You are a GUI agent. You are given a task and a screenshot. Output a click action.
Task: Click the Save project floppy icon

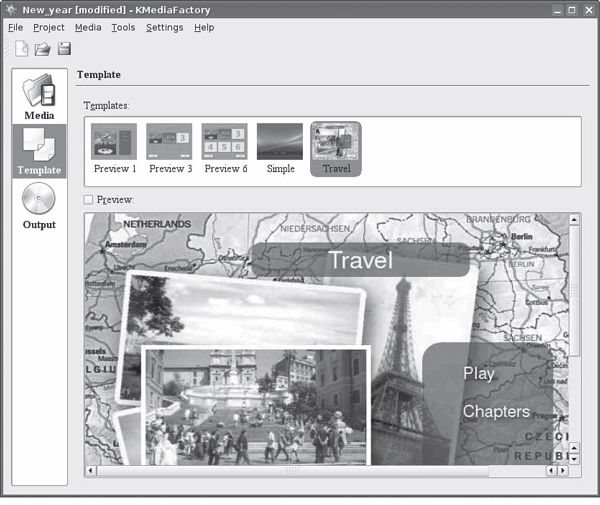click(x=64, y=48)
